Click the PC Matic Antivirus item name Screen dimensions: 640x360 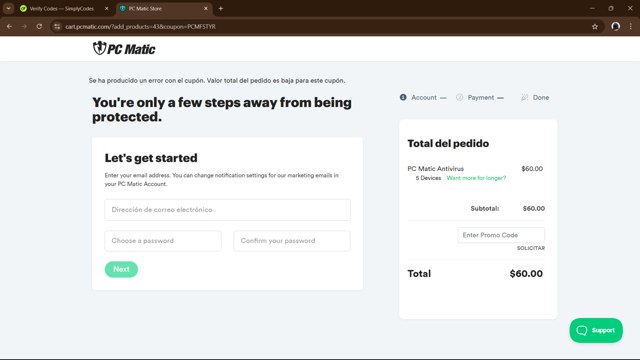436,169
